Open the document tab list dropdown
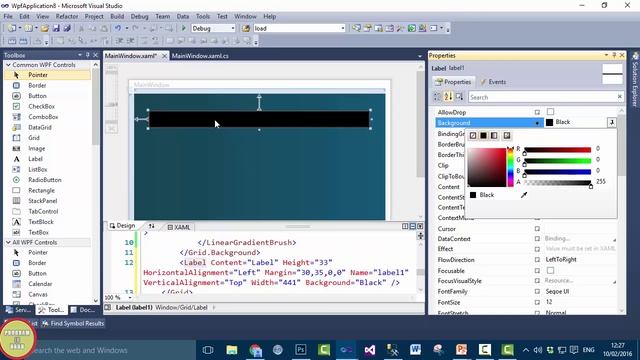This screenshot has width=640, height=360. pyautogui.click(x=420, y=56)
